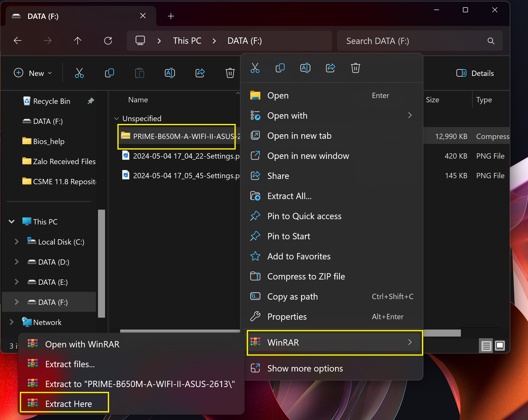Click the Cut icon in context menu
Viewport: 528px width, 420px height.
pyautogui.click(x=255, y=68)
